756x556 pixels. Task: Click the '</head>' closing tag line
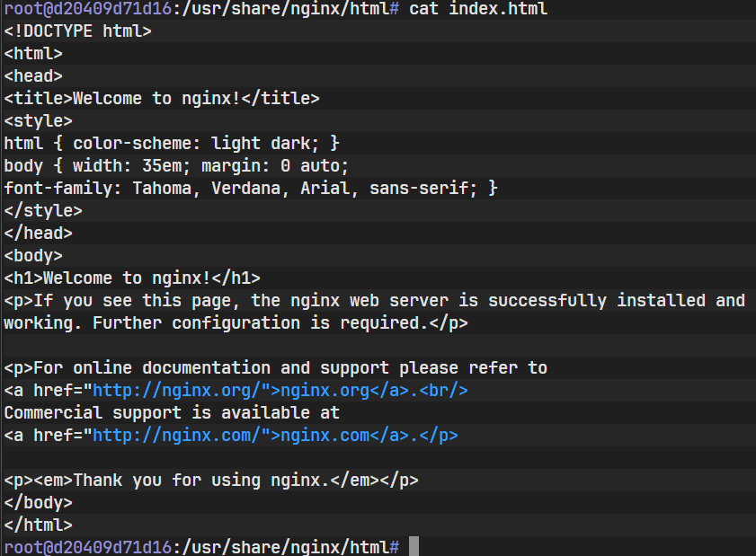click(38, 234)
